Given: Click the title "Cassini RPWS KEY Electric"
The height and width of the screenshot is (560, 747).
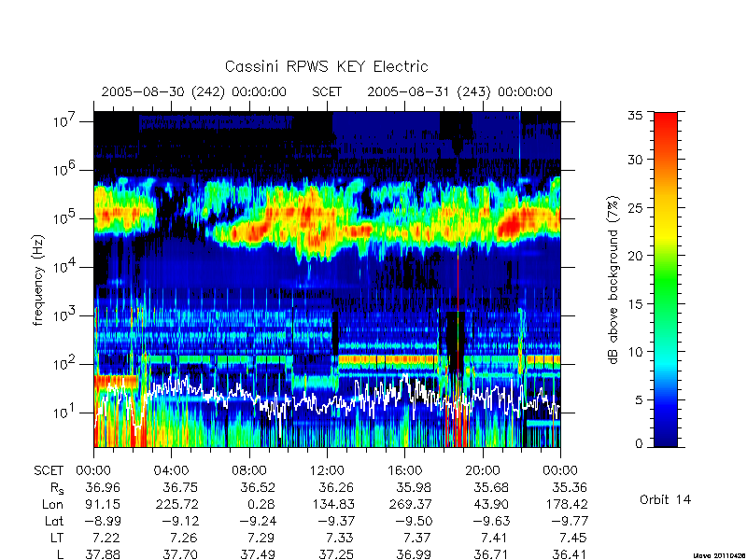Looking at the screenshot, I should [326, 66].
